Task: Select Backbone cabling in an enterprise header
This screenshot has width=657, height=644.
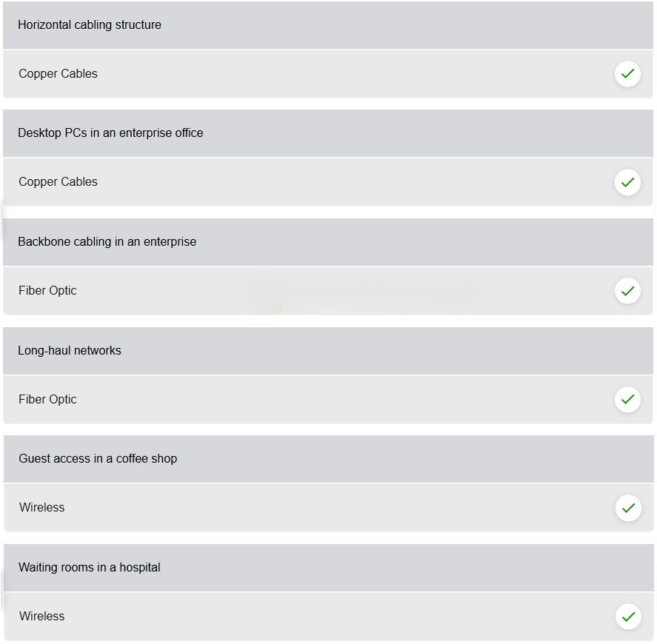Action: tap(328, 242)
